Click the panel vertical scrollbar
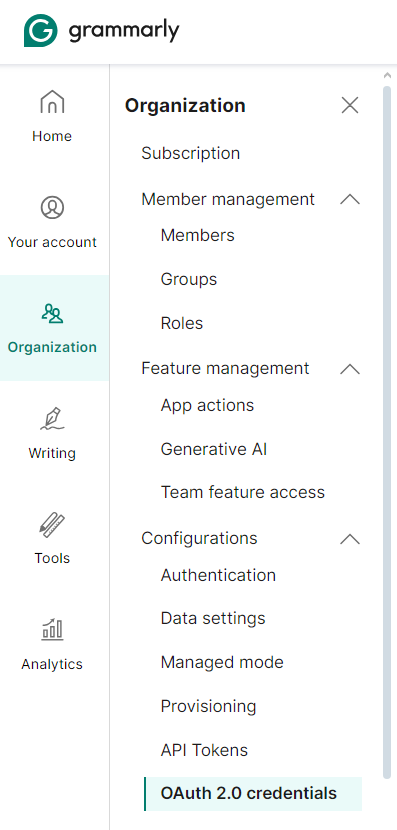 click(x=387, y=431)
